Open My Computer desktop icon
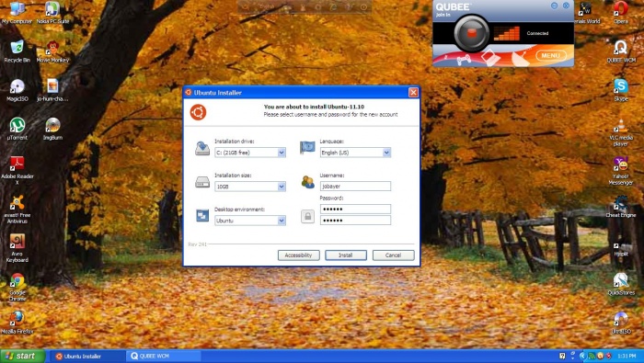Viewport: 644px width, 363px height. click(x=17, y=13)
